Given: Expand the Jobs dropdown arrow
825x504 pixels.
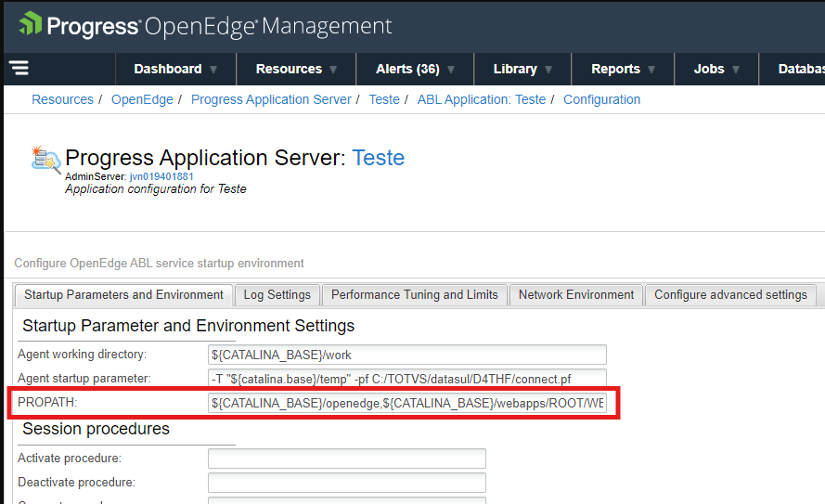Looking at the screenshot, I should pyautogui.click(x=736, y=70).
